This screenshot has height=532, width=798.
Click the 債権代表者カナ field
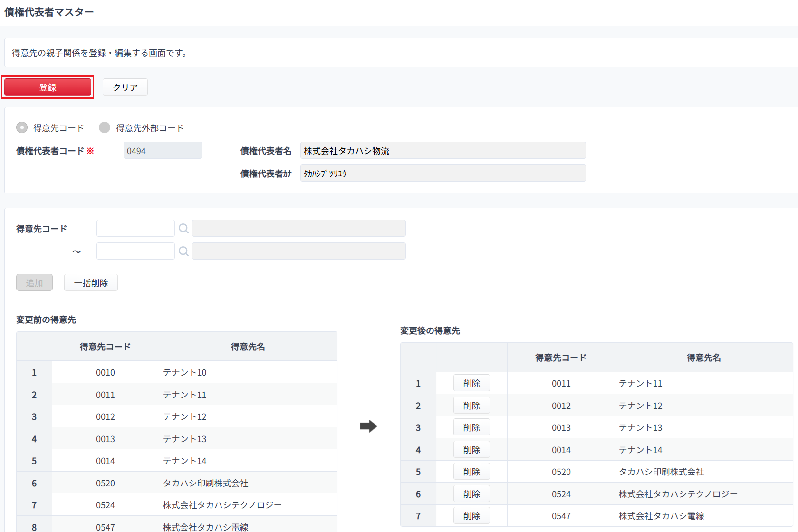443,173
